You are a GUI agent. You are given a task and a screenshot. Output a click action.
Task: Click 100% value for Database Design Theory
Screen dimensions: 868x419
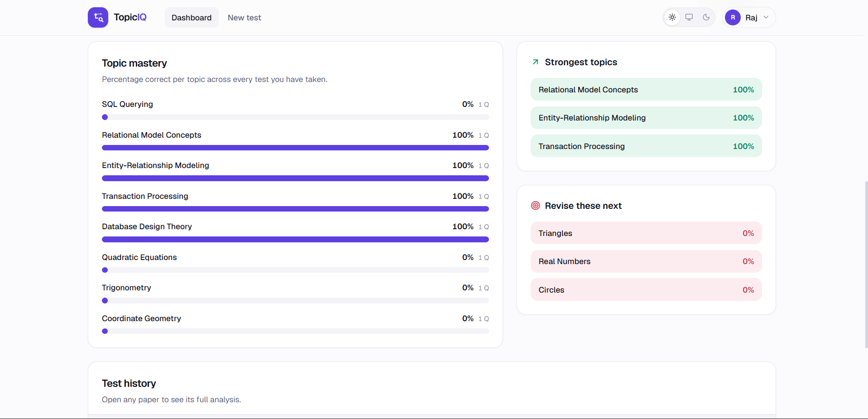463,226
